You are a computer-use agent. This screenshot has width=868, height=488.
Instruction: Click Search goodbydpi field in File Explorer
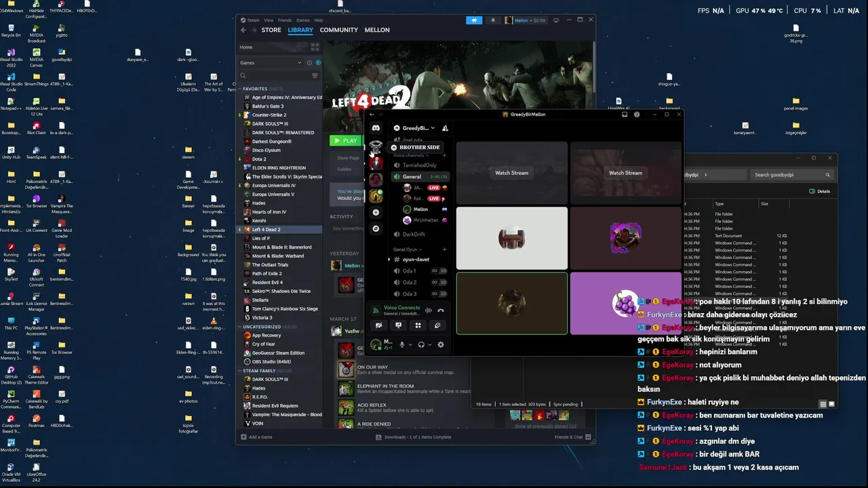[790, 175]
